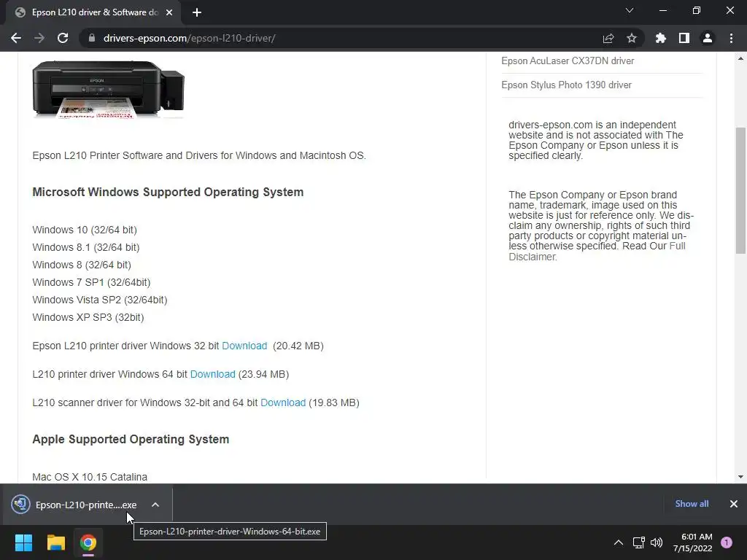Click the 'Microsoft Windows Supported Operating System' heading
Viewport: 747px width, 560px height.
coord(168,192)
